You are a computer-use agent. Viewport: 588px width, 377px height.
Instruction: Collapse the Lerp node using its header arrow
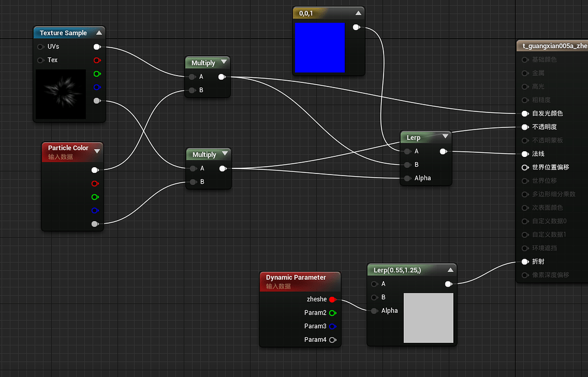(x=444, y=137)
